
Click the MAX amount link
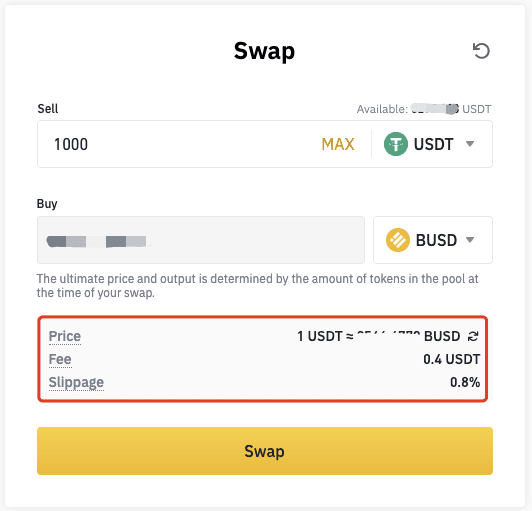coord(338,144)
